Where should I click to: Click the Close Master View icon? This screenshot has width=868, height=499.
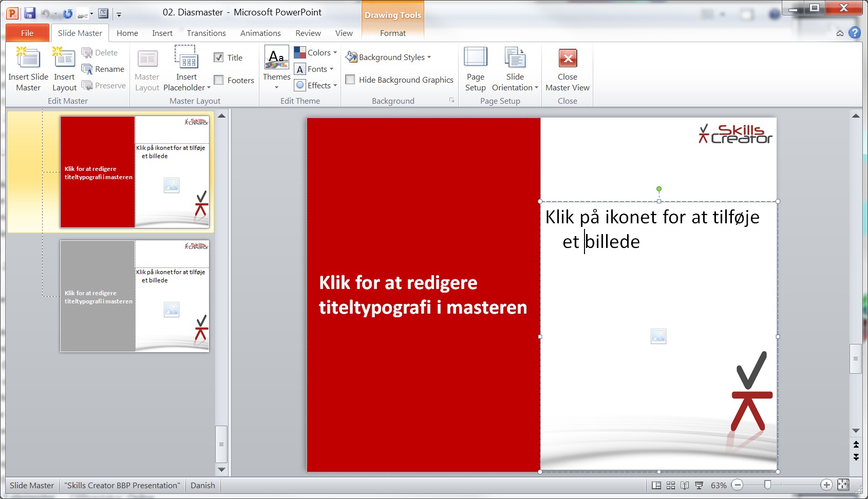tap(568, 58)
